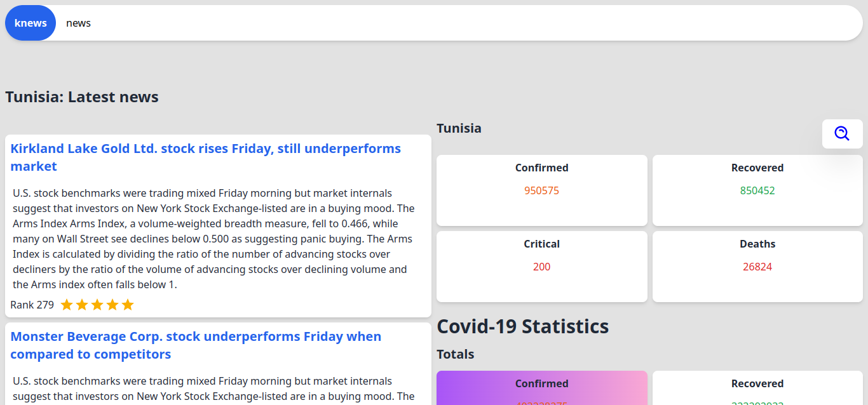Select the Tunisia Critical stats card
Viewport: 868px width, 405px height.
point(541,267)
